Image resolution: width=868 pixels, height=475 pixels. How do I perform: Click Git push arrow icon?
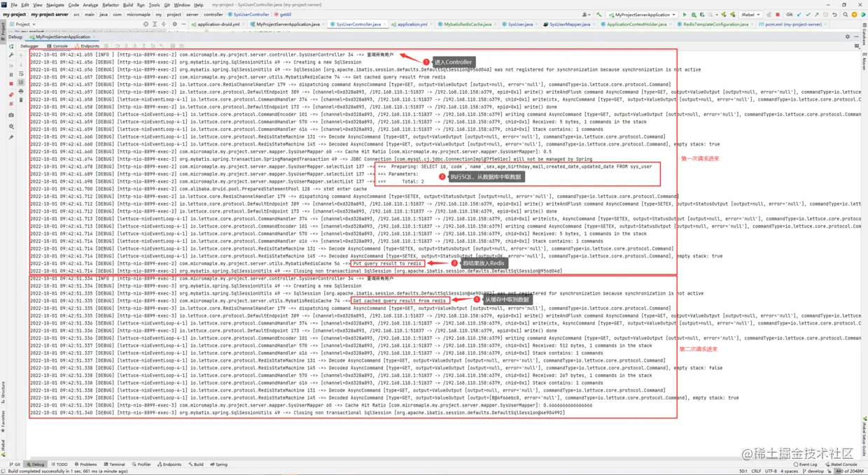[817, 14]
